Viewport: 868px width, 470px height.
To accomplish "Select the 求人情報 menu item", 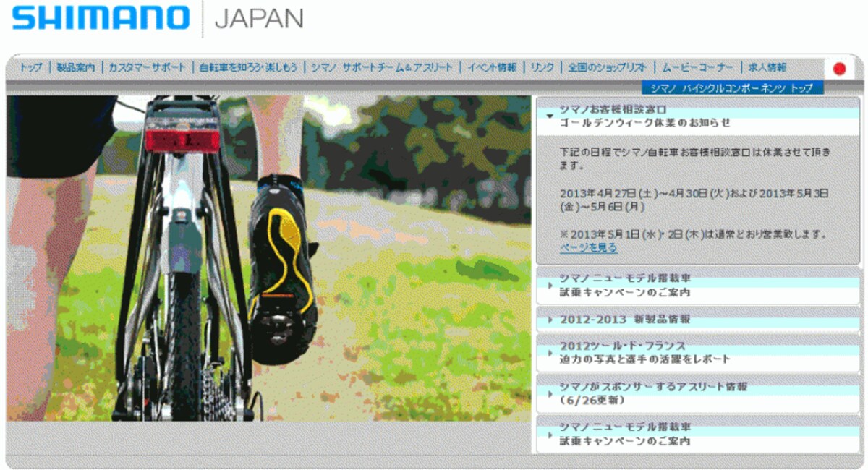I will (x=767, y=67).
